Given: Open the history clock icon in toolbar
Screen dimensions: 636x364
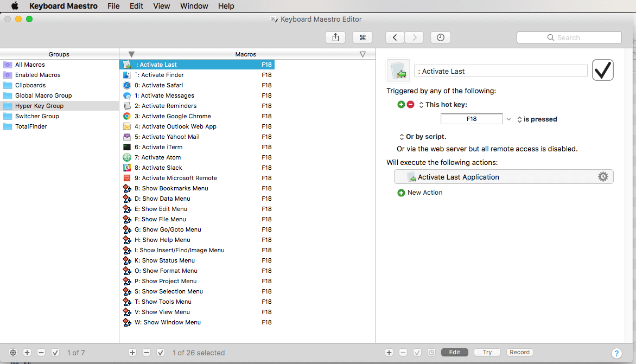Looking at the screenshot, I should [441, 37].
